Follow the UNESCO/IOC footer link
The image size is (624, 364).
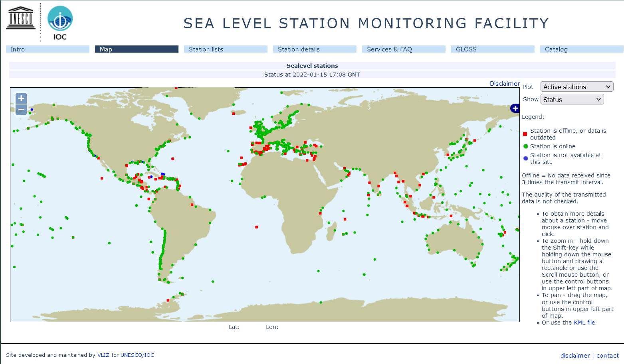point(137,355)
